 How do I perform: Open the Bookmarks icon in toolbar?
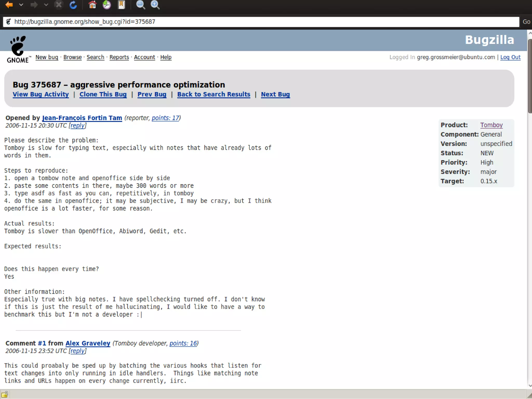(x=121, y=5)
